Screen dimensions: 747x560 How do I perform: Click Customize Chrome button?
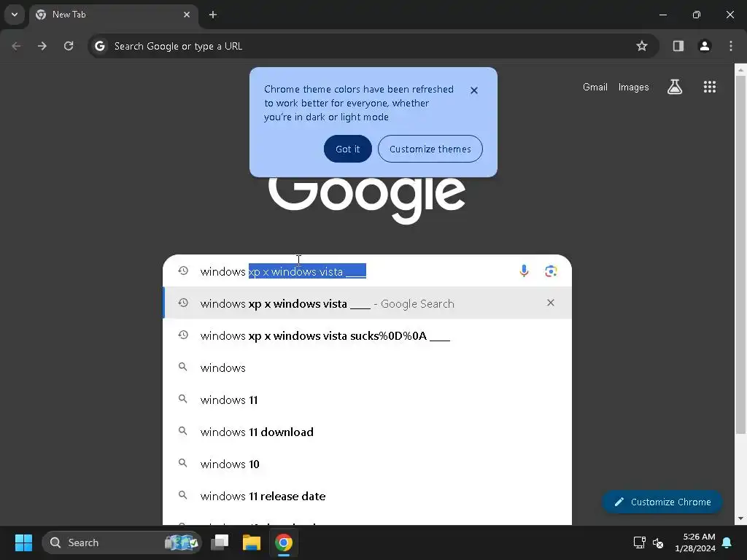[662, 502]
